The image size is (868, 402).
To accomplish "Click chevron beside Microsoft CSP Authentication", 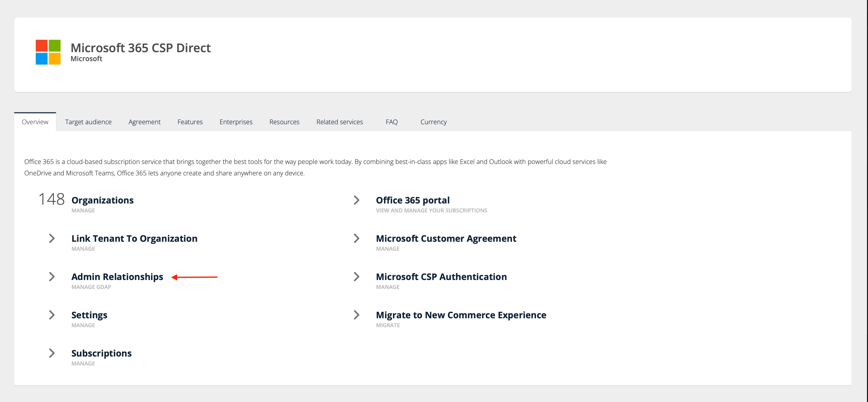I will click(x=356, y=277).
